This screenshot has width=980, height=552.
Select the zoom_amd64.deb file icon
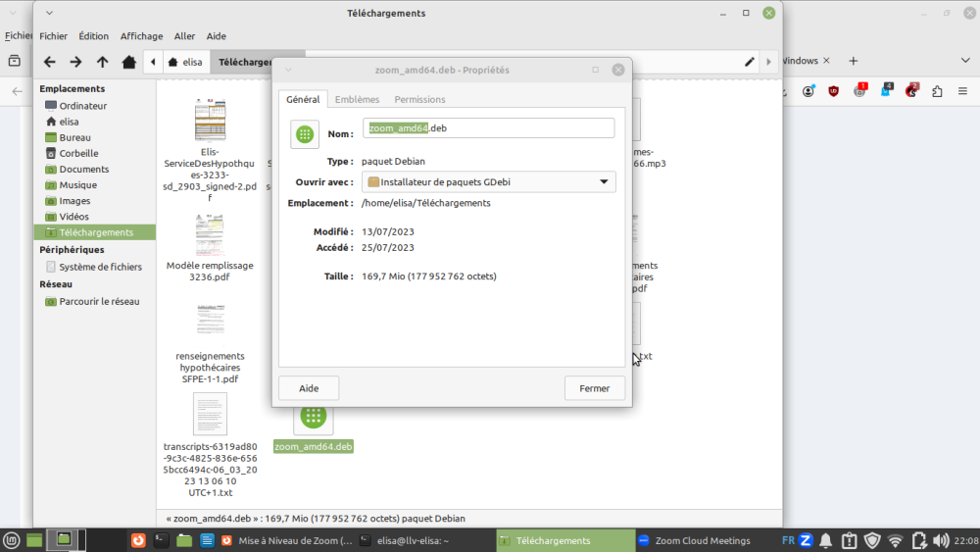pyautogui.click(x=314, y=417)
